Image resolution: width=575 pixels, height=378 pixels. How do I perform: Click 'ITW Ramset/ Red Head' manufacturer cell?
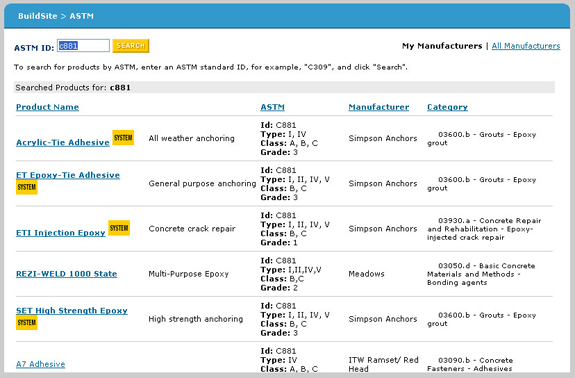383,364
